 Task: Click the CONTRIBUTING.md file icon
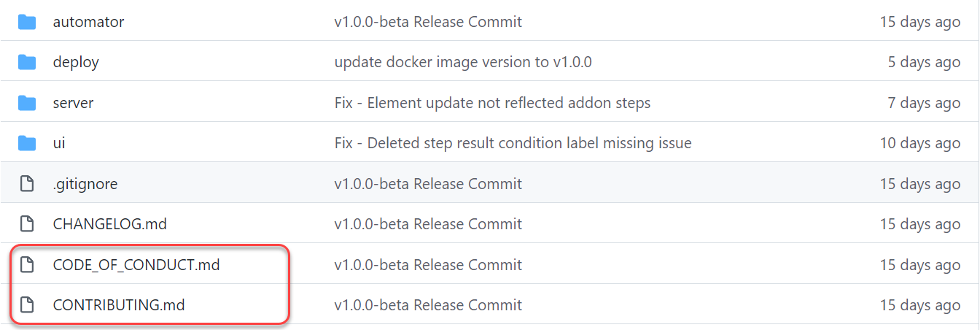pos(27,305)
